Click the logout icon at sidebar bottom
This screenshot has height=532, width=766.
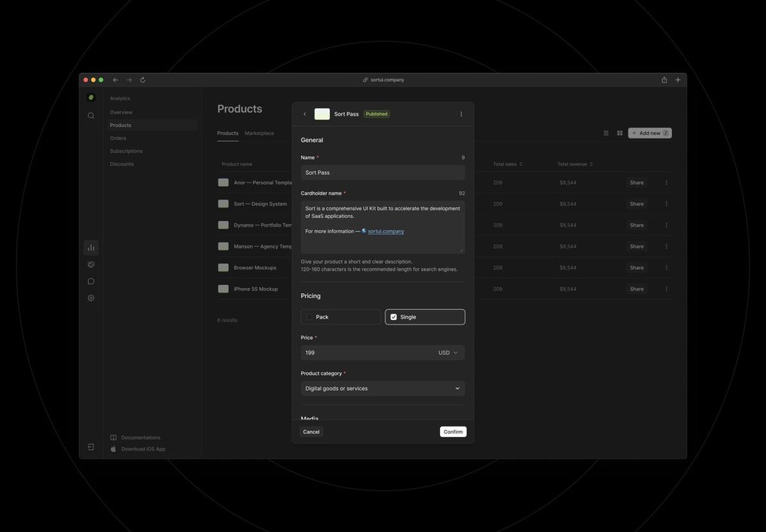[x=91, y=448]
